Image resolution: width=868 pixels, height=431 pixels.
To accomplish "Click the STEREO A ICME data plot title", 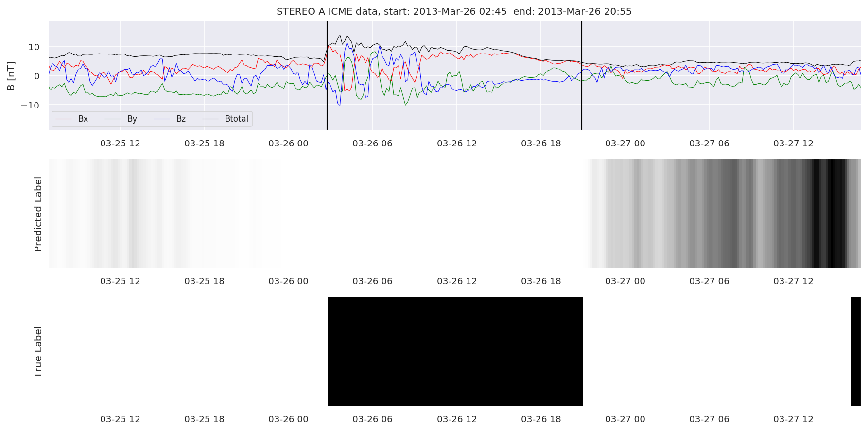I will click(454, 11).
